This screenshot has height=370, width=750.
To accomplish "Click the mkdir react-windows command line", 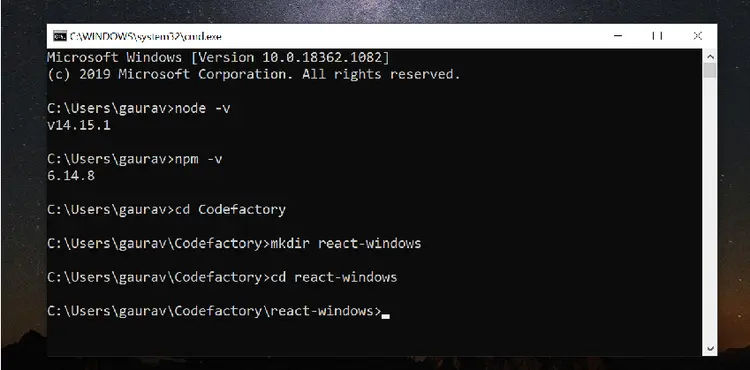I will [x=234, y=243].
